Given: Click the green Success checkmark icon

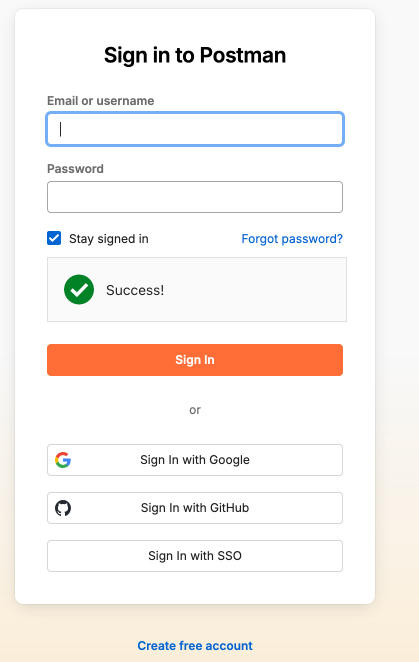Looking at the screenshot, I should click(79, 290).
